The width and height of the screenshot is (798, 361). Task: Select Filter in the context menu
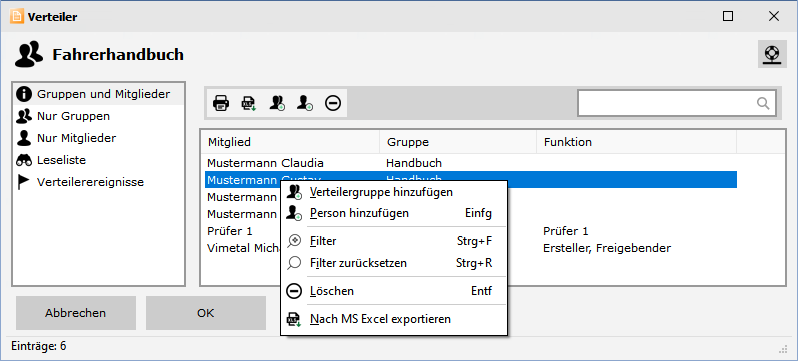pyautogui.click(x=394, y=241)
